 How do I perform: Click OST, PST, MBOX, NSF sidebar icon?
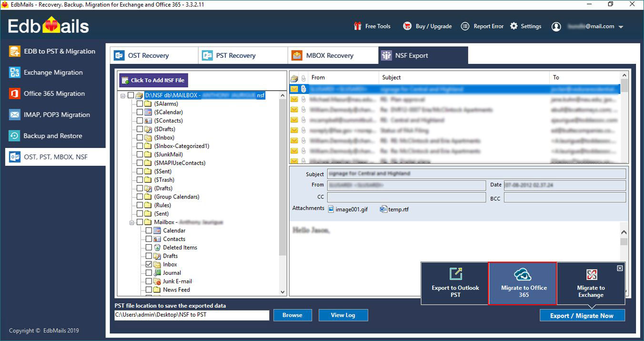tap(15, 157)
